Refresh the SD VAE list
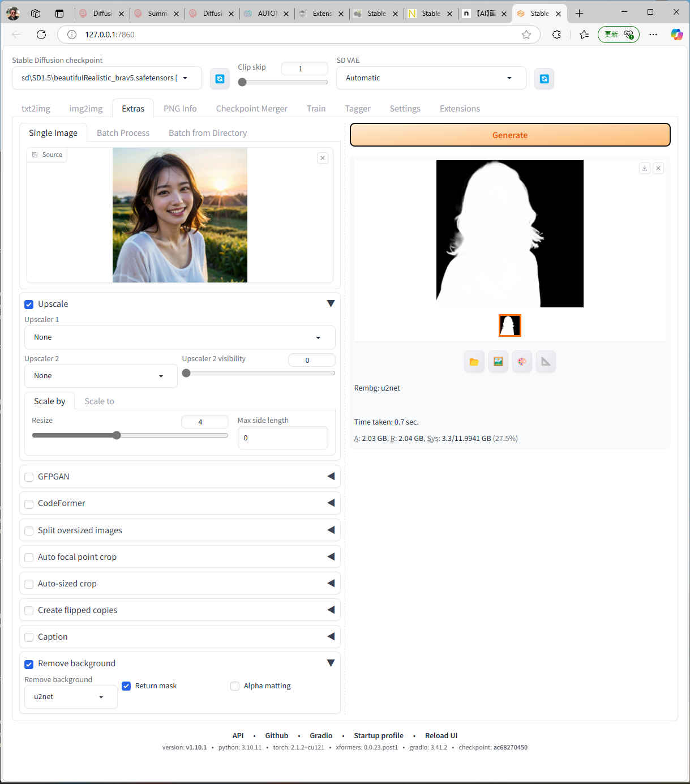 pyautogui.click(x=544, y=79)
